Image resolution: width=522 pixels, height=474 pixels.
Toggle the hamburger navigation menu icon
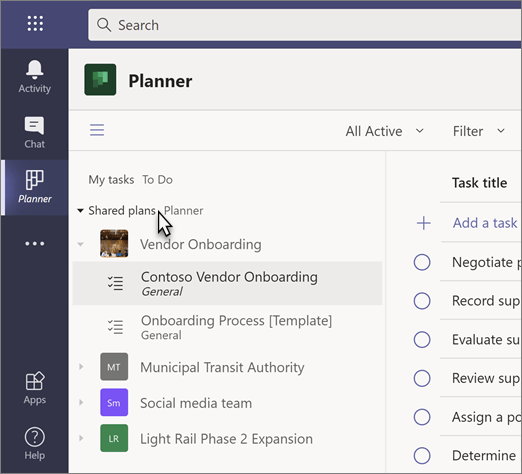(x=97, y=130)
